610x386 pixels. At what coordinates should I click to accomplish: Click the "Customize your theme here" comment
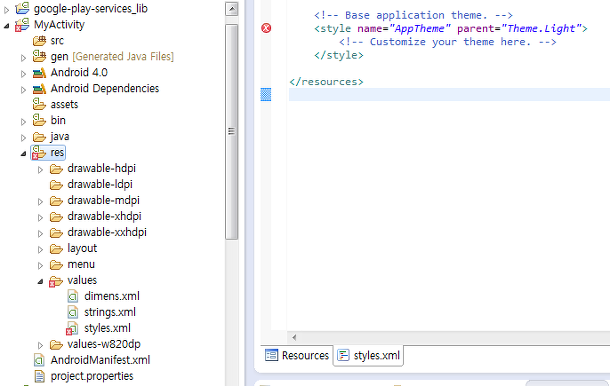click(447, 42)
